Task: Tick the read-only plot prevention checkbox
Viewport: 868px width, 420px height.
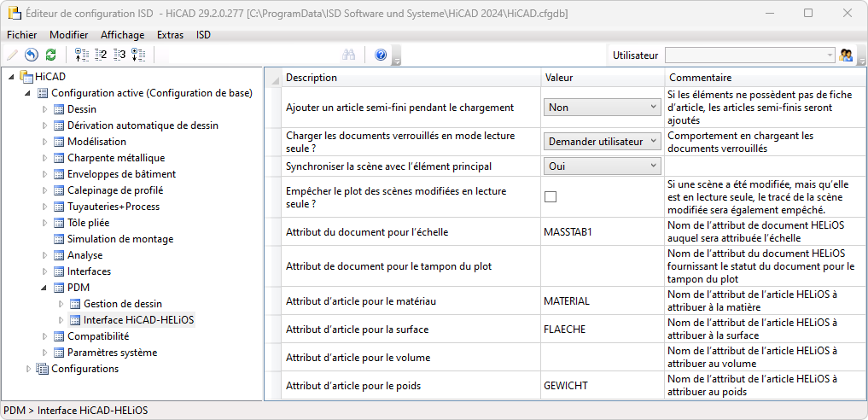Action: point(551,197)
